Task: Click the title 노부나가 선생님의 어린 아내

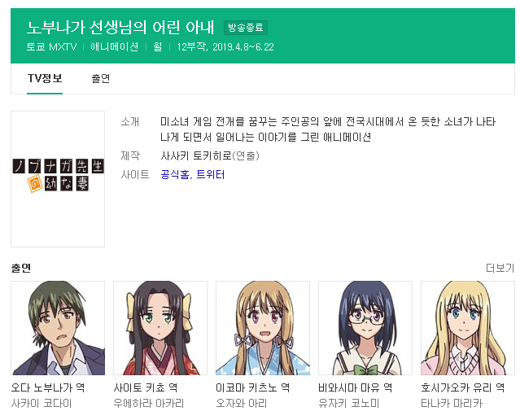Action: pyautogui.click(x=120, y=27)
